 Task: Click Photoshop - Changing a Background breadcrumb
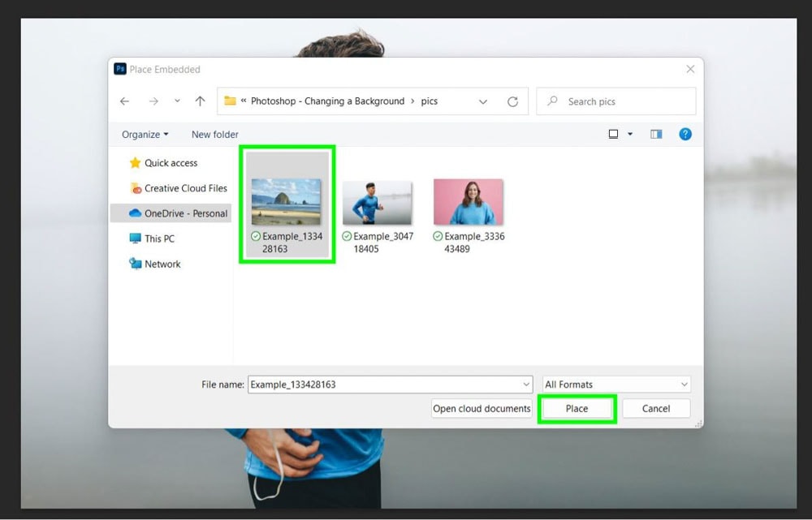(328, 101)
